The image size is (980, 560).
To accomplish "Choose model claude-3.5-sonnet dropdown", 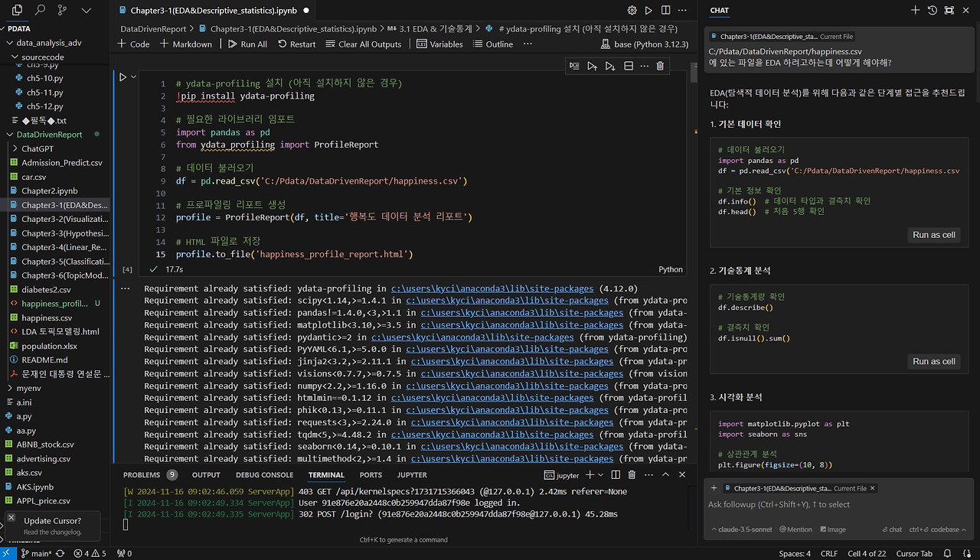I will coord(741,529).
